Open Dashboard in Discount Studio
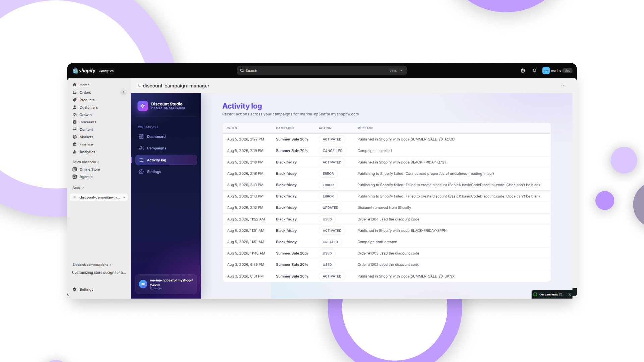Screen dimensions: 644x362 pyautogui.click(x=166, y=137)
